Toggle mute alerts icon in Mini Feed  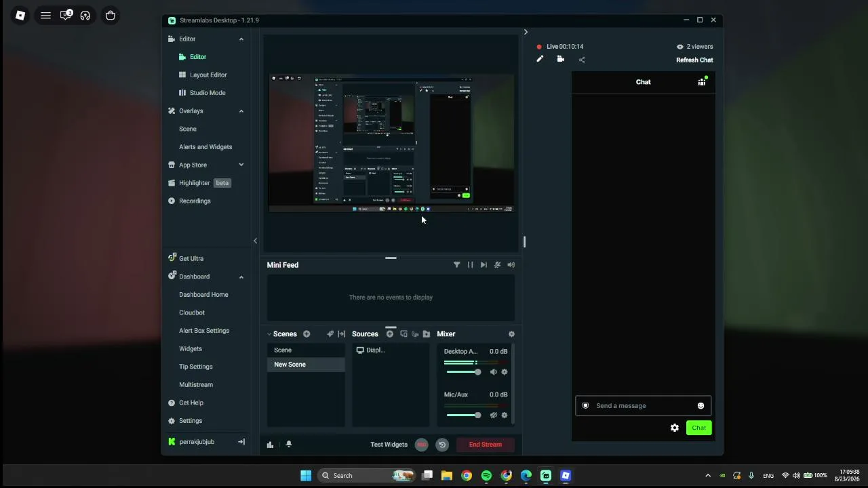[497, 265]
